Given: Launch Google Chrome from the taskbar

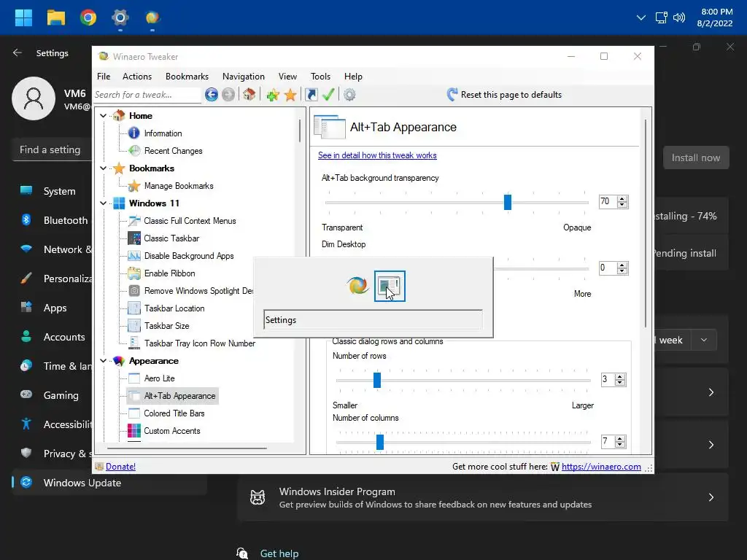Looking at the screenshot, I should click(88, 17).
